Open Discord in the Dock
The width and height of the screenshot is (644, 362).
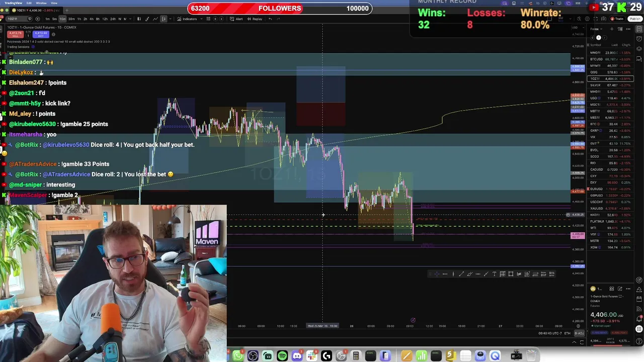coord(297,356)
